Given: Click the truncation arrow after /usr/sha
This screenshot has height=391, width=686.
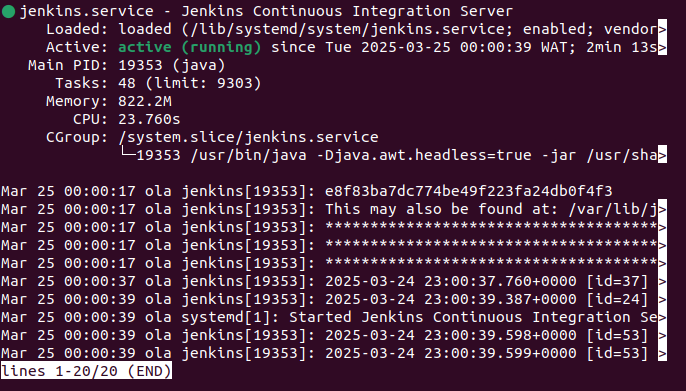Looking at the screenshot, I should click(662, 155).
